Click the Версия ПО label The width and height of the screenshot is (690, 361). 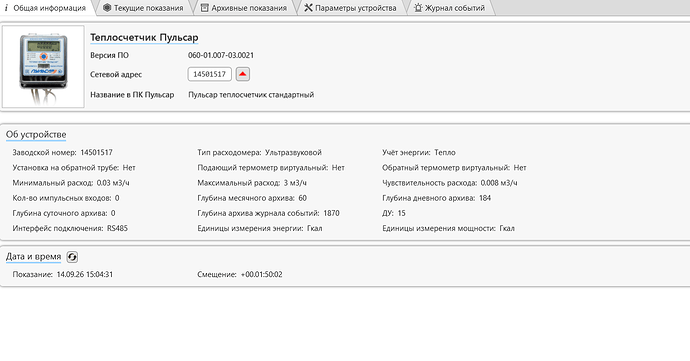coord(110,55)
